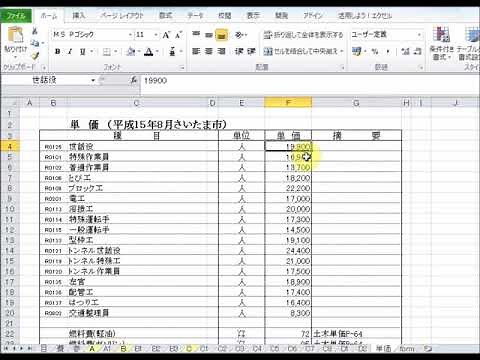480x360 pixels.
Task: Click Increase Indent icon
Action: click(251, 51)
